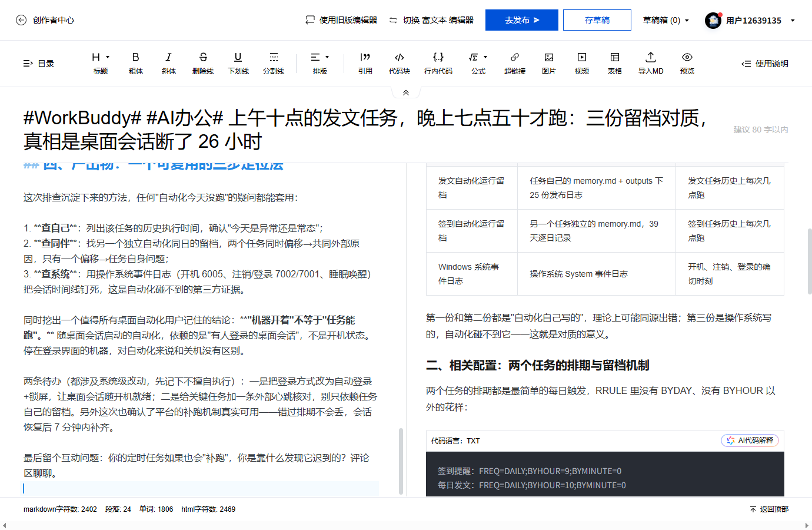Viewport: 812px width, 530px height.
Task: Switch to 使用旧版编辑器
Action: (341, 20)
